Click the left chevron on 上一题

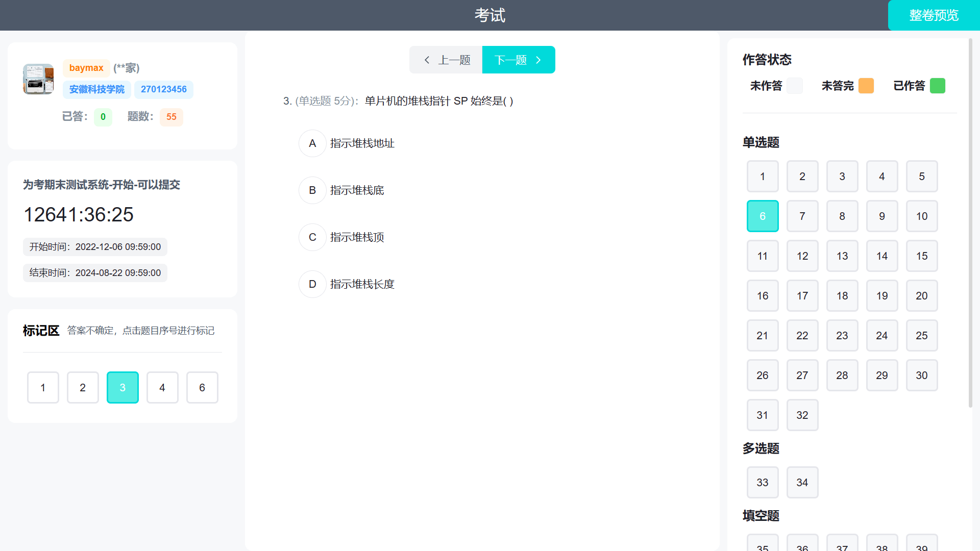427,60
